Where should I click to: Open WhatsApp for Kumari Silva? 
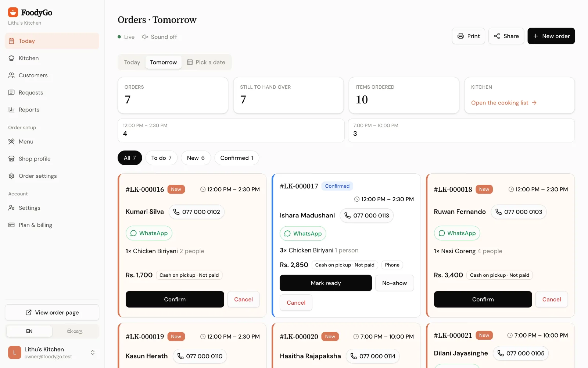[x=149, y=233]
